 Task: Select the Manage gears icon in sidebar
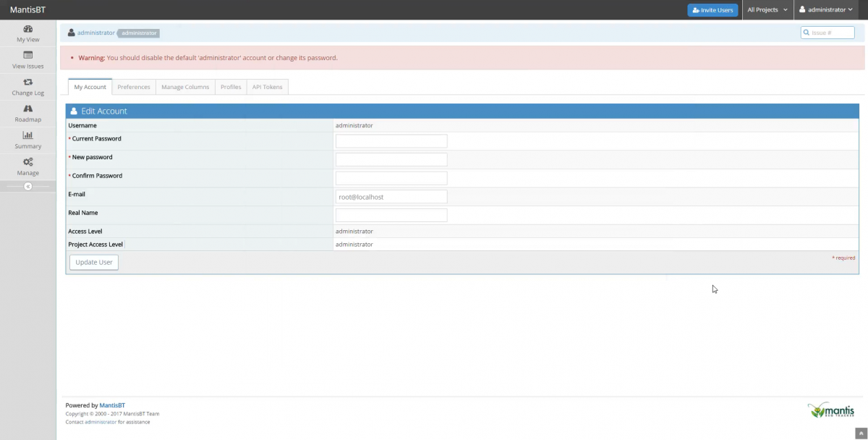coord(27,166)
